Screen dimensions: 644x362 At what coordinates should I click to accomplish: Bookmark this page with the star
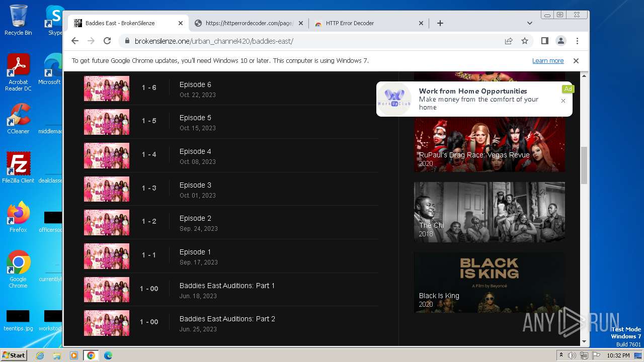tap(525, 41)
